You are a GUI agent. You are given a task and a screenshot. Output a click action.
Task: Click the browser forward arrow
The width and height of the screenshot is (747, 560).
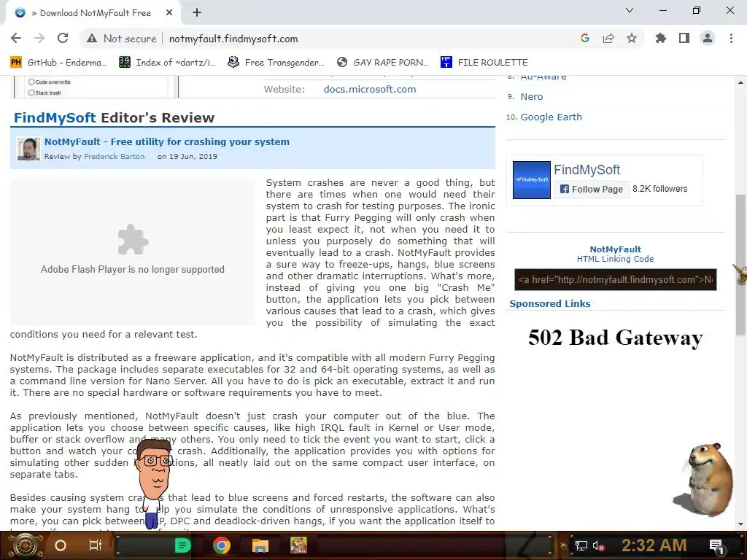tap(39, 39)
